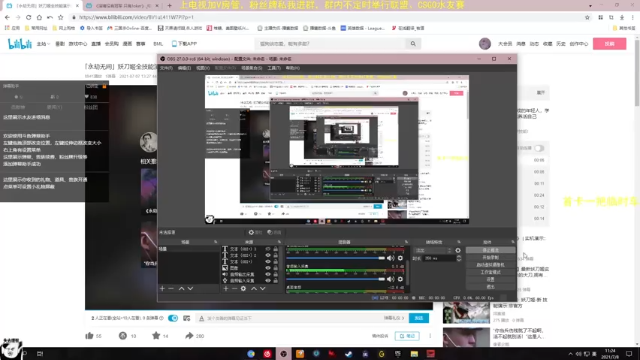The image size is (640, 360).
Task: Expand the 弹幕礼仪 chevron link
Action: click(394, 318)
